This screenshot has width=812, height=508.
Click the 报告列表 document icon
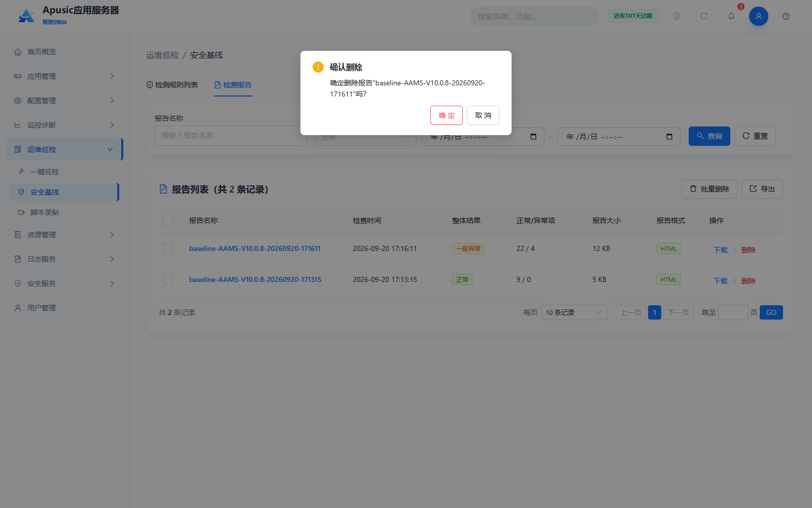point(163,189)
